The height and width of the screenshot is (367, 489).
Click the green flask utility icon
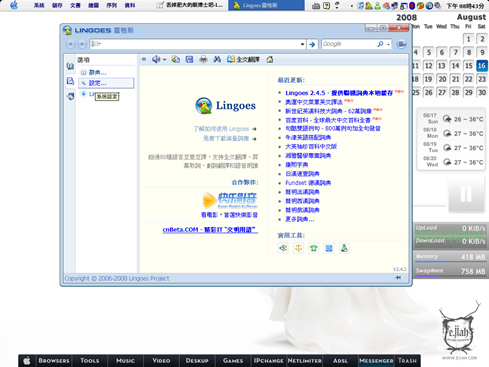coord(344,248)
